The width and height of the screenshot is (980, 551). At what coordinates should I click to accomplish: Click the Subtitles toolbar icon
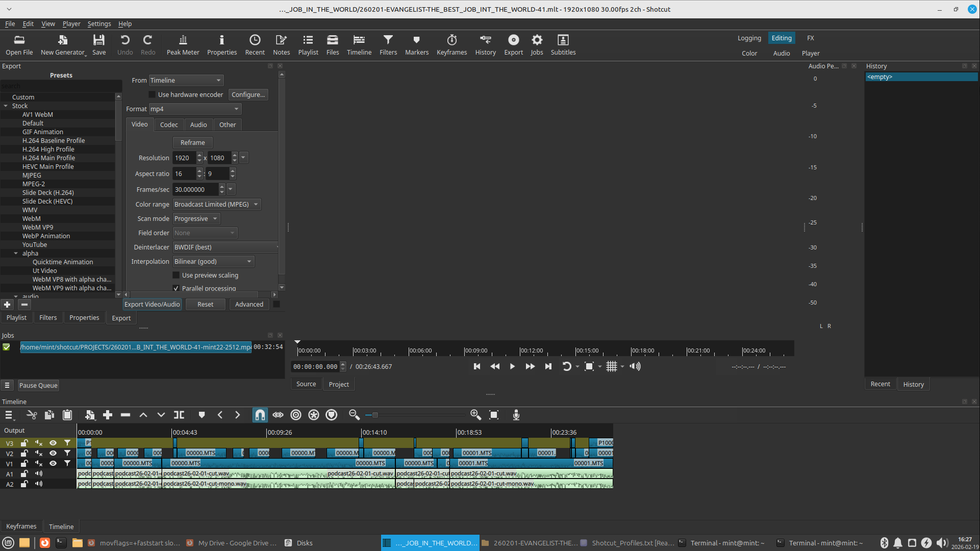(x=563, y=44)
